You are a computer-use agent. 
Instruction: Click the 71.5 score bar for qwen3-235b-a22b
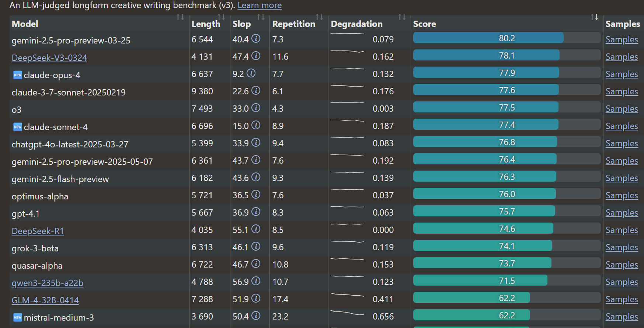point(507,280)
